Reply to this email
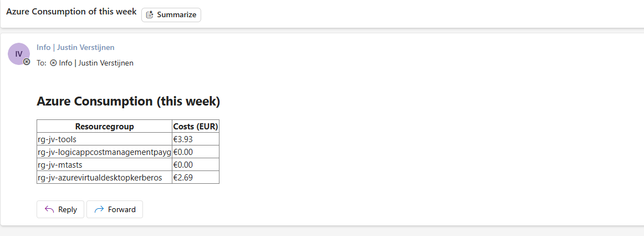 (x=60, y=209)
